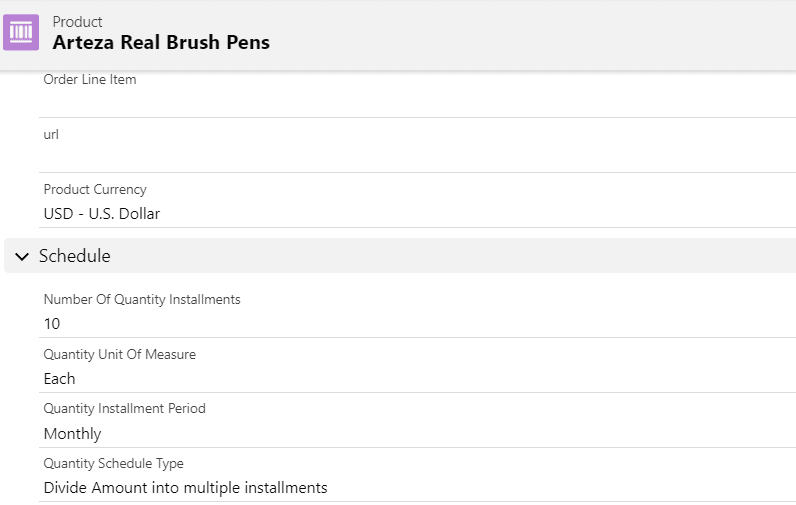Click the installments value 10
Screen dimensions: 796x505
pos(52,323)
